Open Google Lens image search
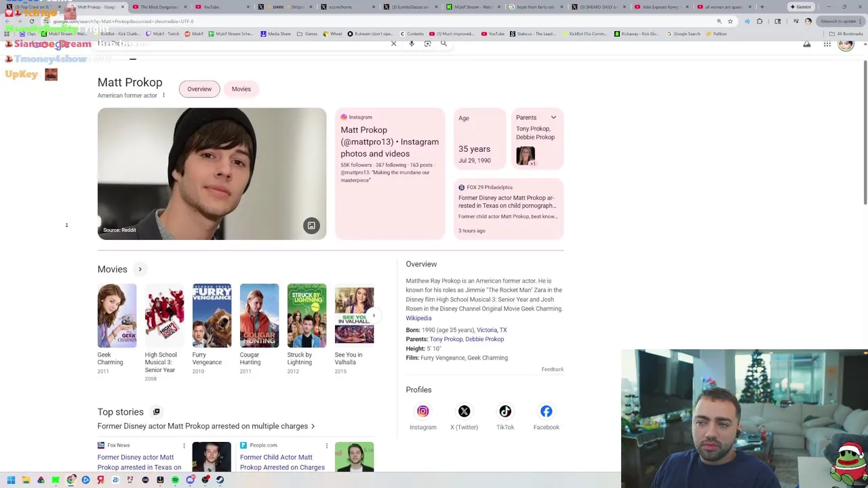 coord(427,44)
